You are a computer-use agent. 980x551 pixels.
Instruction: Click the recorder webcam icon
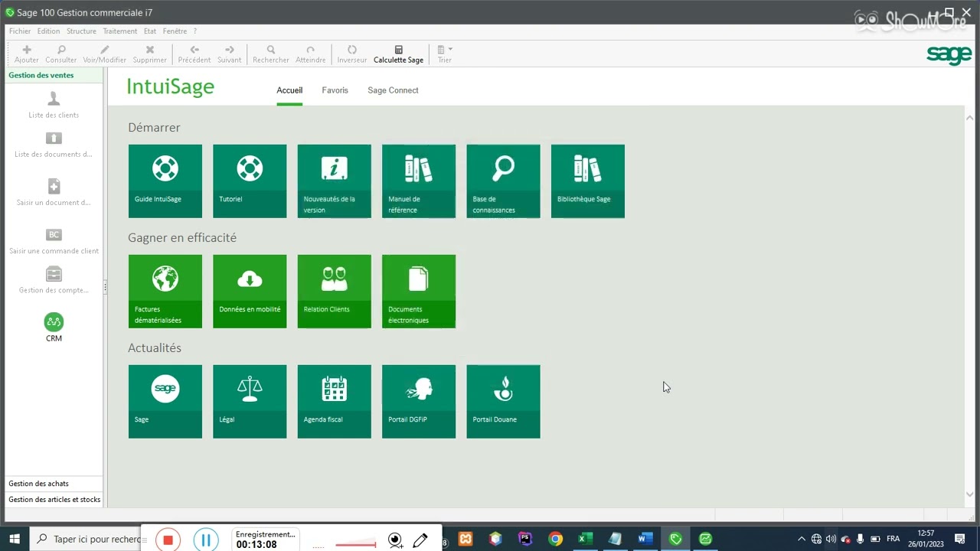coord(395,540)
